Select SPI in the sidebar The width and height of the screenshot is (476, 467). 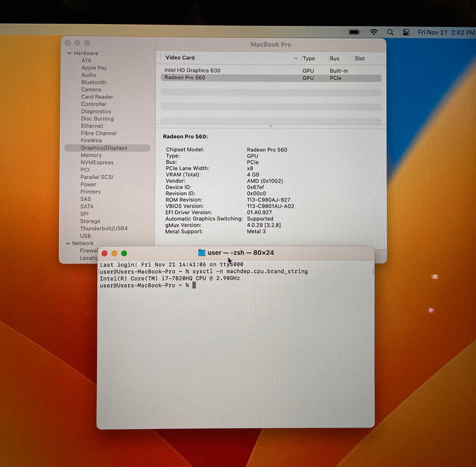(x=85, y=214)
